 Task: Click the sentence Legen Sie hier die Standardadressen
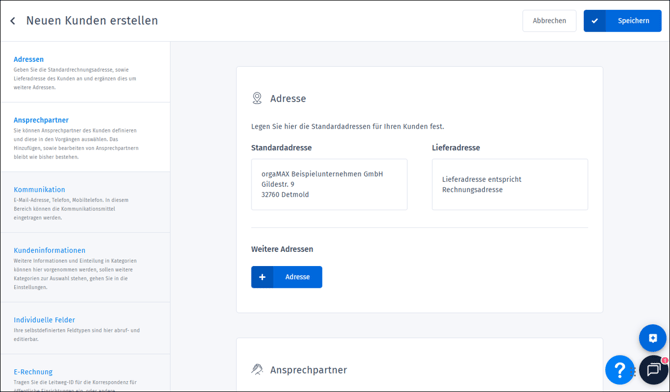point(347,127)
